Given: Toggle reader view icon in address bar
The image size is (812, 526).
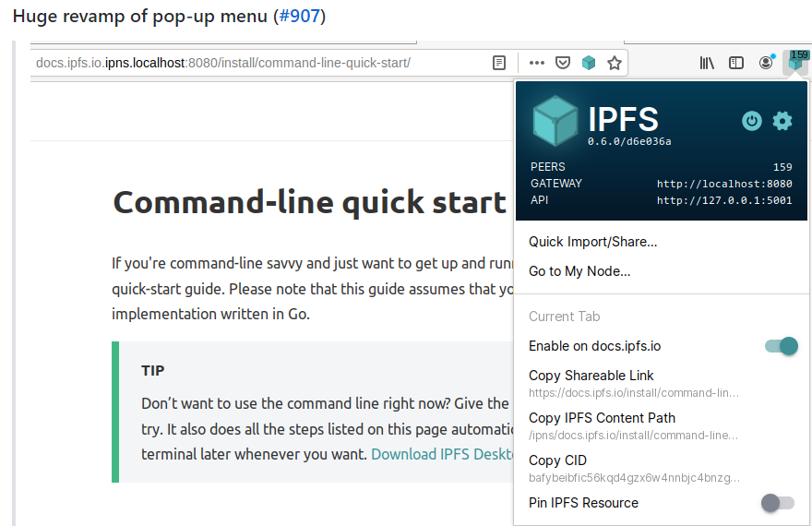Looking at the screenshot, I should pos(499,63).
